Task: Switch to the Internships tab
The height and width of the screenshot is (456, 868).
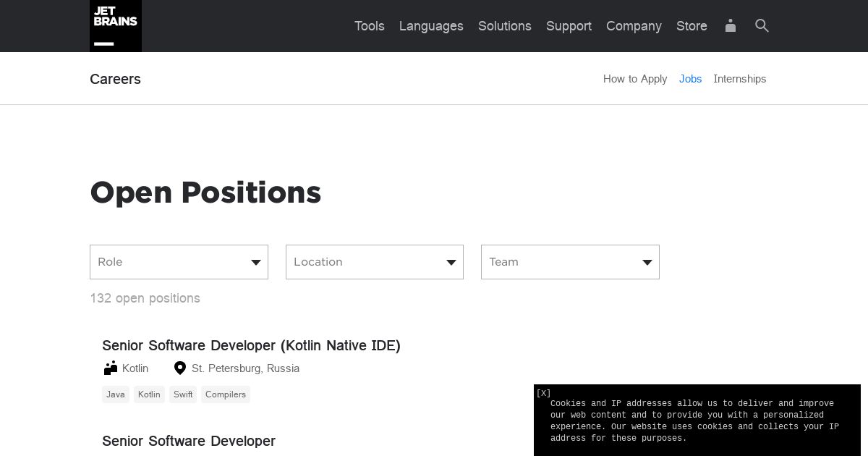Action: tap(739, 79)
